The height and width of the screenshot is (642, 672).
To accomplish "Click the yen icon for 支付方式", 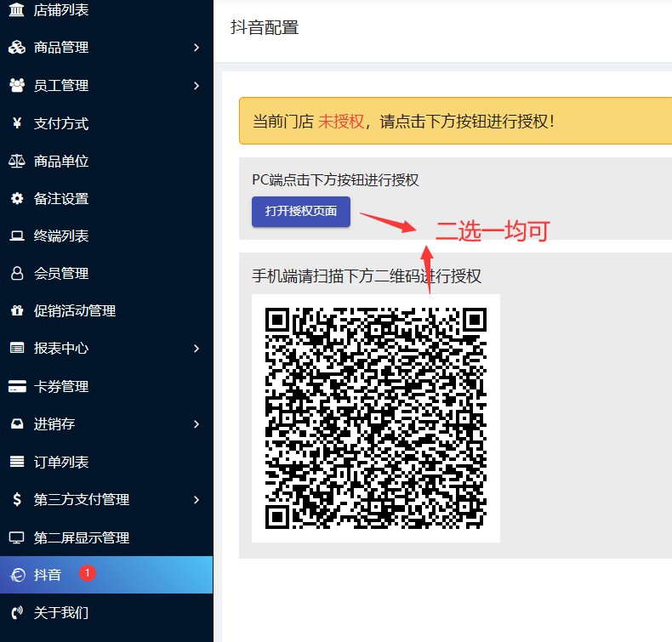I will [x=16, y=123].
